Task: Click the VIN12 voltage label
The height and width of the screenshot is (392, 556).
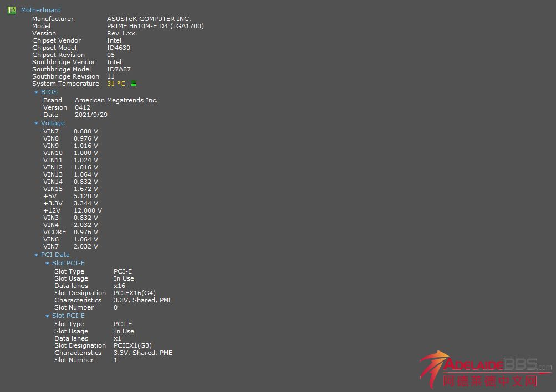Action: pos(53,167)
